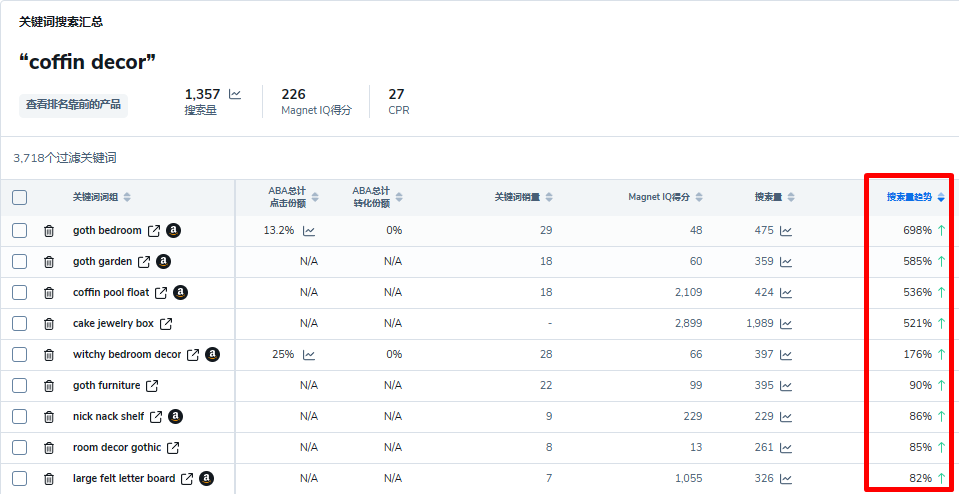The width and height of the screenshot is (959, 494).
Task: Open external link for nick nack shelf
Action: 155,417
